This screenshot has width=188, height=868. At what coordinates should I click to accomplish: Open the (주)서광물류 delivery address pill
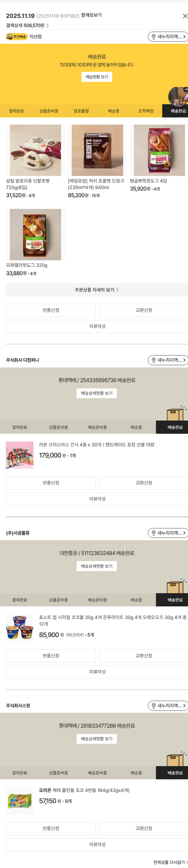[168, 533]
